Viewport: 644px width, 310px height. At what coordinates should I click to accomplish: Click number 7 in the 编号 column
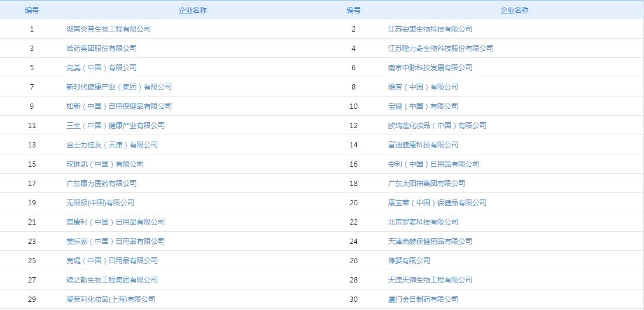[x=32, y=87]
